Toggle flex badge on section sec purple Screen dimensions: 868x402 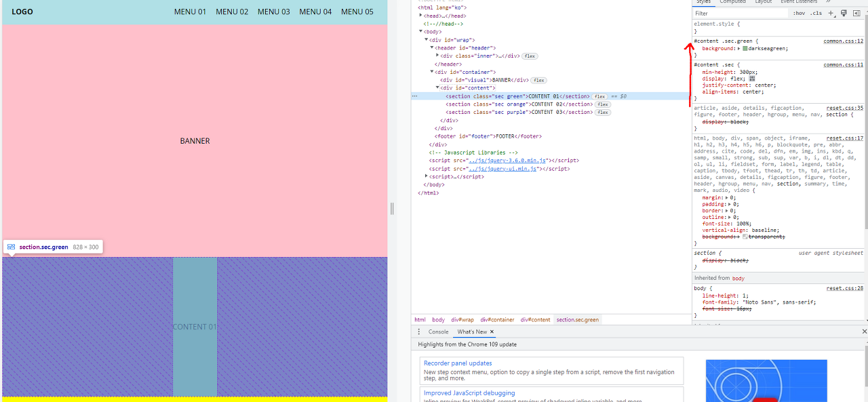603,113
